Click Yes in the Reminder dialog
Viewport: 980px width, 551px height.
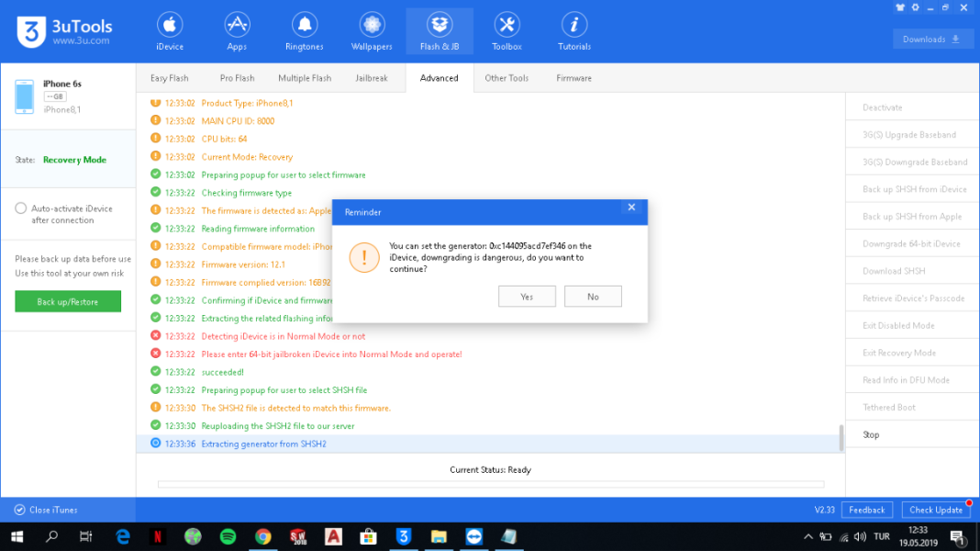tap(527, 297)
